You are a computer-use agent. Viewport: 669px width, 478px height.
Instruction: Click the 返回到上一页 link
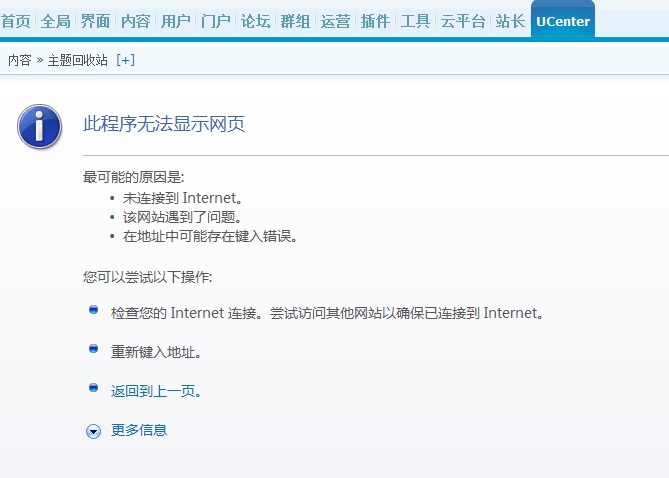tap(156, 391)
